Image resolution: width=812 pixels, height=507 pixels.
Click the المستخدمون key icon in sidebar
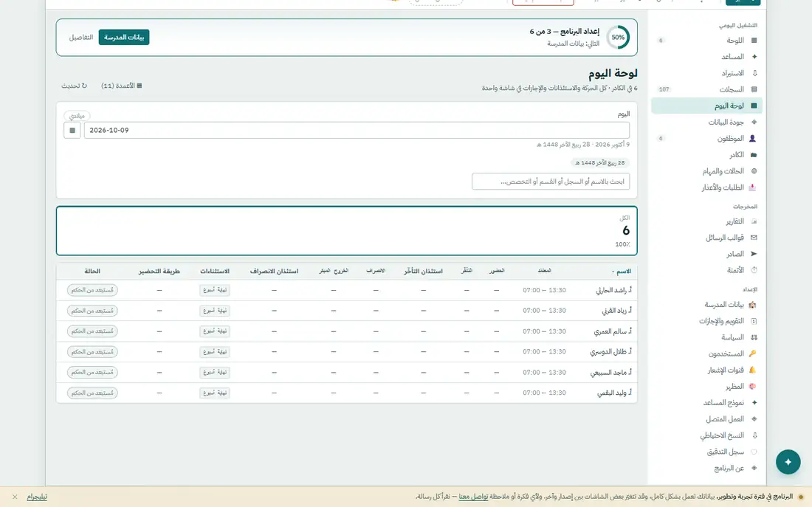coord(752,353)
